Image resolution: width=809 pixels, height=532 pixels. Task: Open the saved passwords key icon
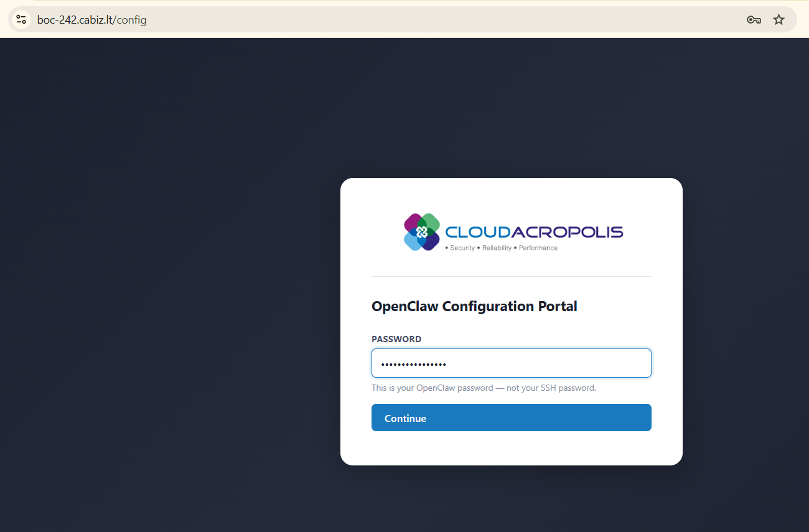click(754, 19)
